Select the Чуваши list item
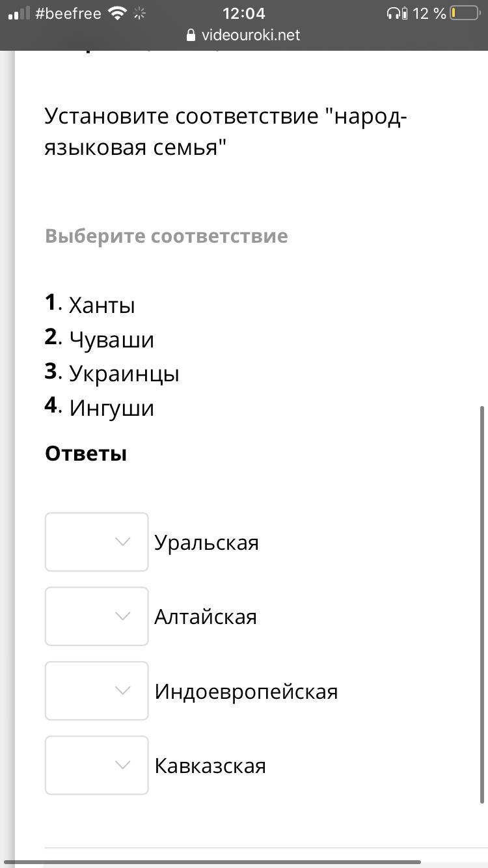The image size is (488, 868). tap(111, 340)
